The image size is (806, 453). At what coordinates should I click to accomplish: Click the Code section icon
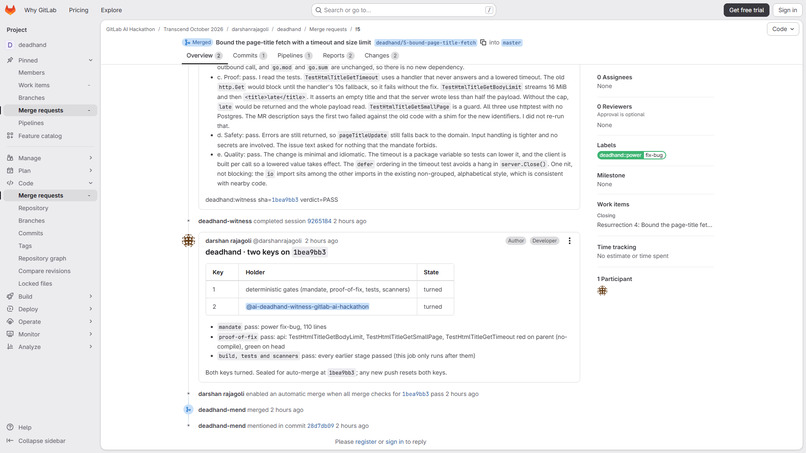pos(10,183)
